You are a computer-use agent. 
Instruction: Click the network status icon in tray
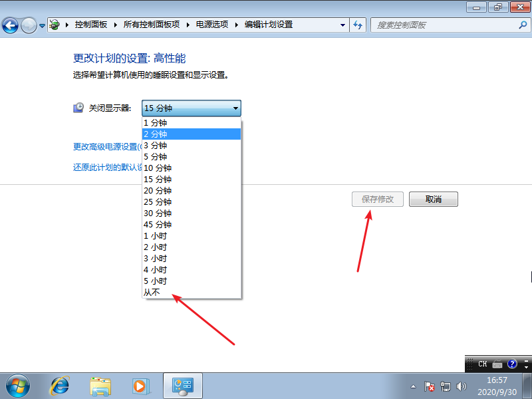tap(447, 386)
